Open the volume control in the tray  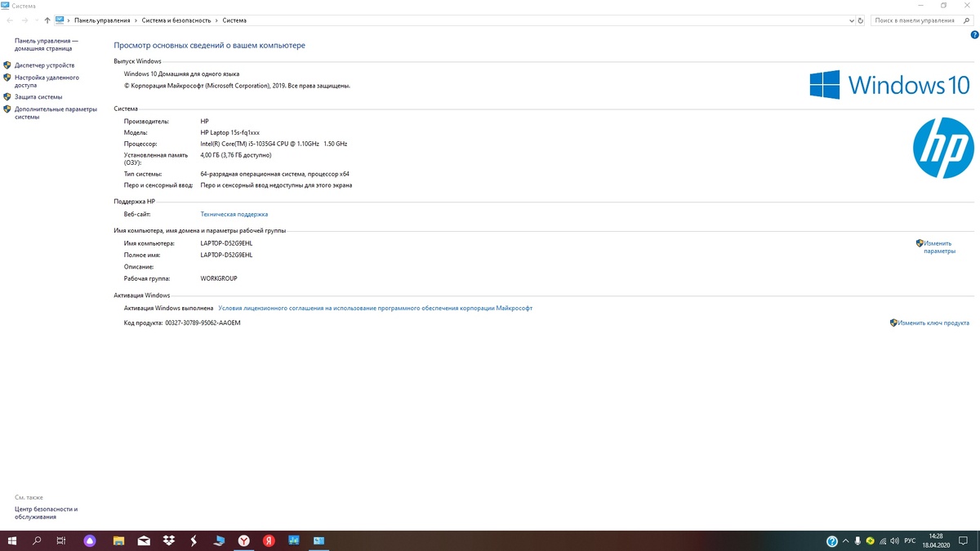coord(896,541)
